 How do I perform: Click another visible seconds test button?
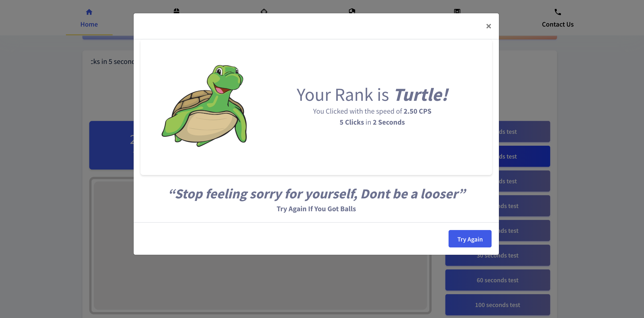point(497,280)
